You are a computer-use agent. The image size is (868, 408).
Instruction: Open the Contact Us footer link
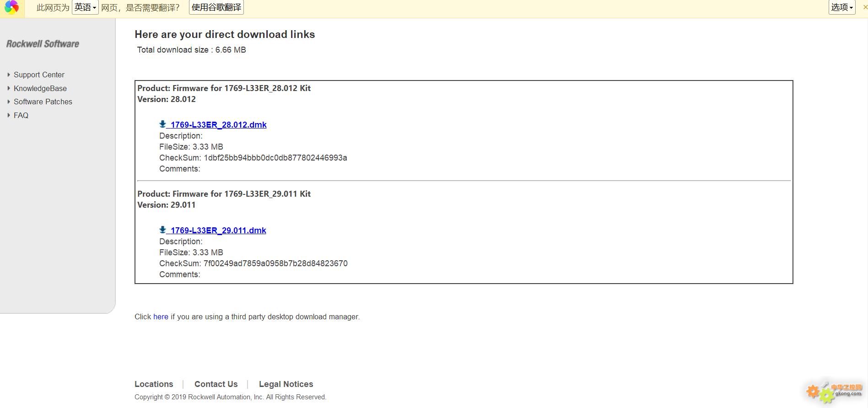tap(216, 384)
